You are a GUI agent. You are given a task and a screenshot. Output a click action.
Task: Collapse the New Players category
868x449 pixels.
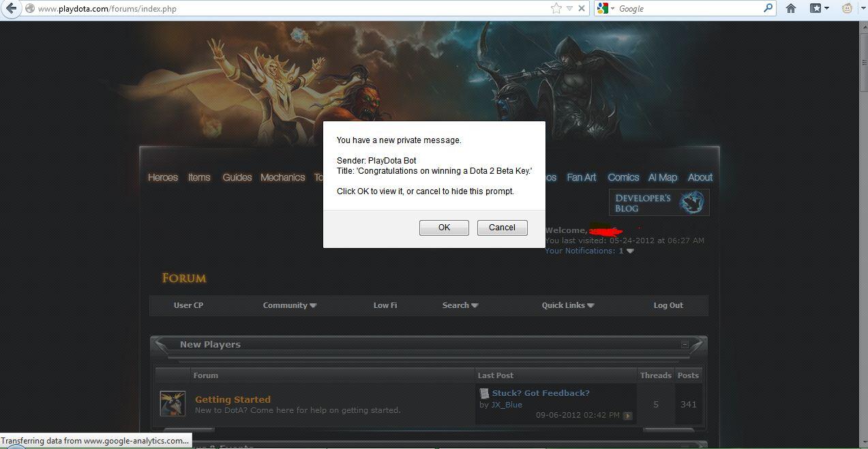point(685,345)
